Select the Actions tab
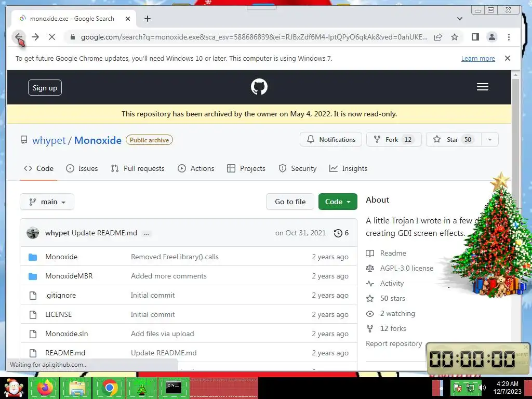Screen dimensions: 532x399 [196, 168]
